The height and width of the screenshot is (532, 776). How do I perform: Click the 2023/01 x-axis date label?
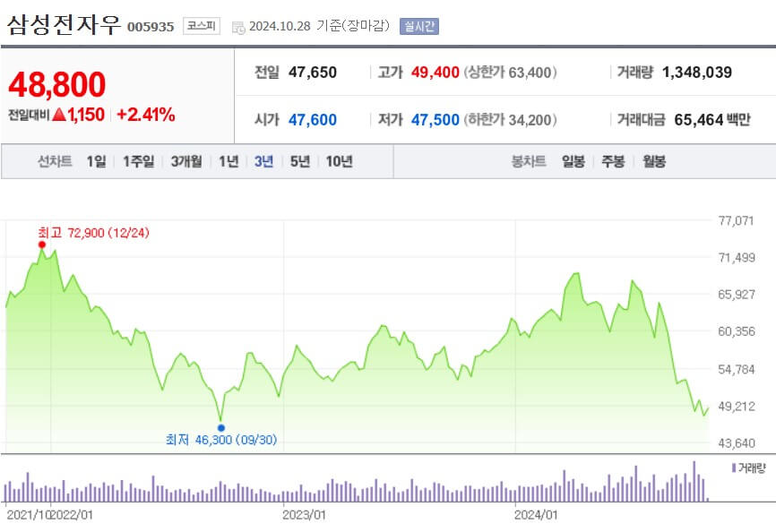coord(304,515)
